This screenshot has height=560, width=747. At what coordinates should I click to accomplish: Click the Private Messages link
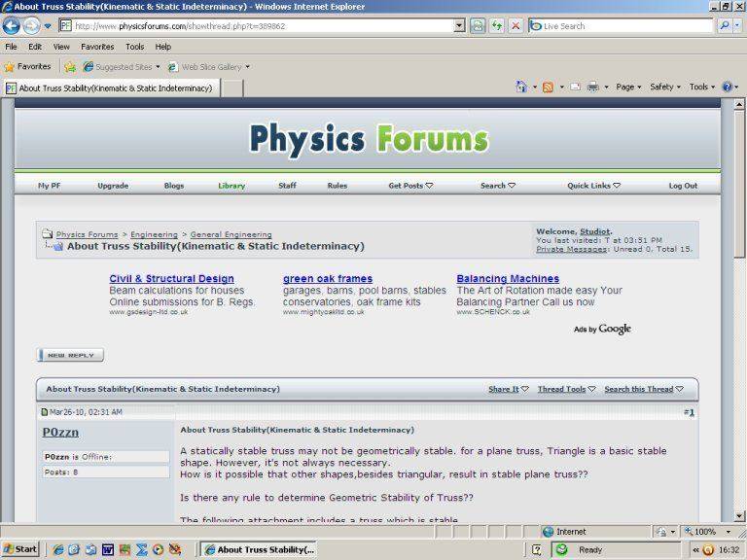[x=571, y=249]
